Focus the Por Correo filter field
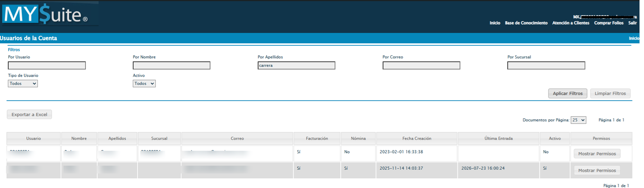Screen dimensions: 644x188 pos(421,66)
